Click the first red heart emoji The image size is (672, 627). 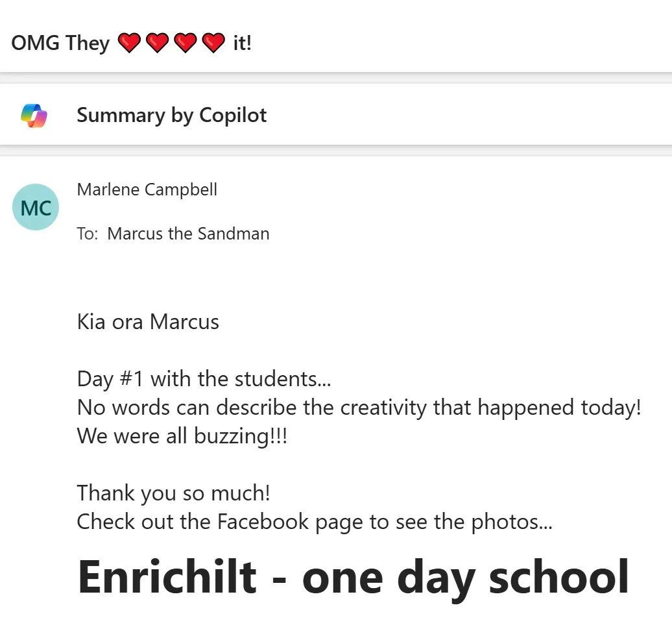pyautogui.click(x=129, y=43)
